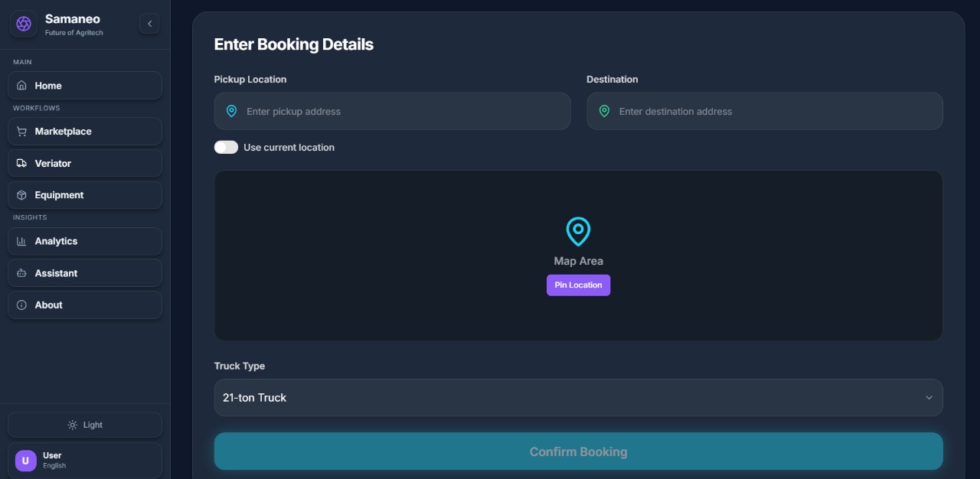This screenshot has height=479, width=980.
Task: Collapse the sidebar with the chevron button
Action: pyautogui.click(x=149, y=24)
